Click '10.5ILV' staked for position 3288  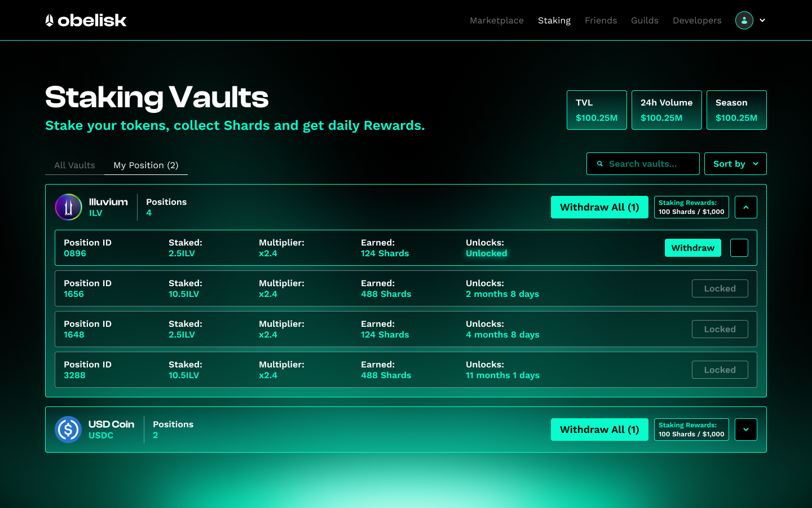(x=184, y=375)
